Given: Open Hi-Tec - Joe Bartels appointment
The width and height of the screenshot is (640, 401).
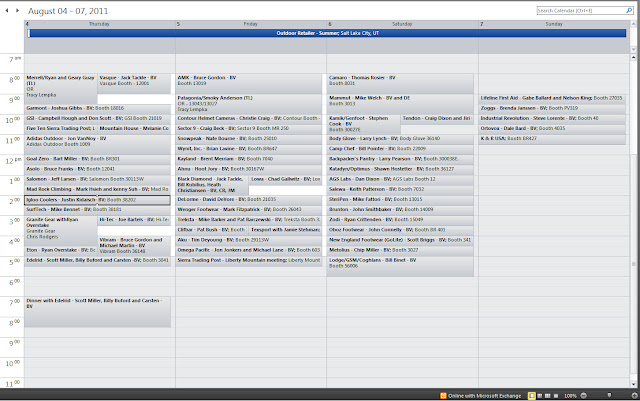Looking at the screenshot, I should (134, 220).
